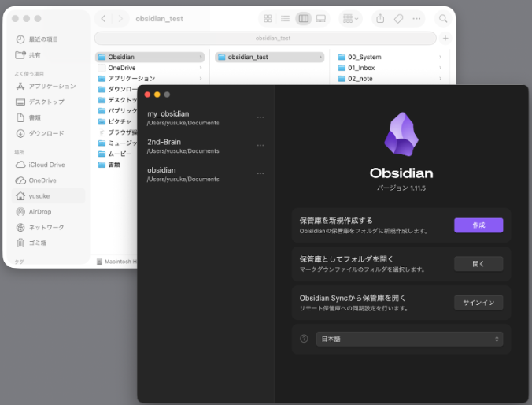Click the サインイン button for Obsidian Sync
Image resolution: width=532 pixels, height=405 pixels.
click(x=478, y=303)
